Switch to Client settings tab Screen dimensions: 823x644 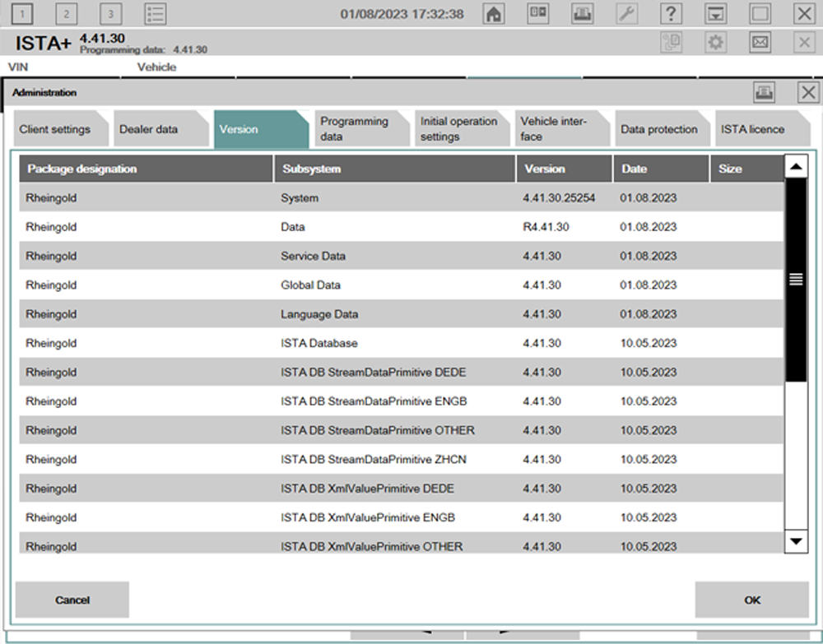coord(60,129)
